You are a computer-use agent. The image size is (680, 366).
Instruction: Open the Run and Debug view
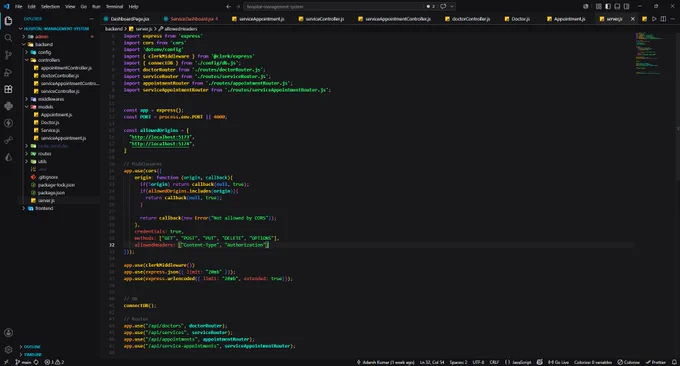click(x=8, y=72)
